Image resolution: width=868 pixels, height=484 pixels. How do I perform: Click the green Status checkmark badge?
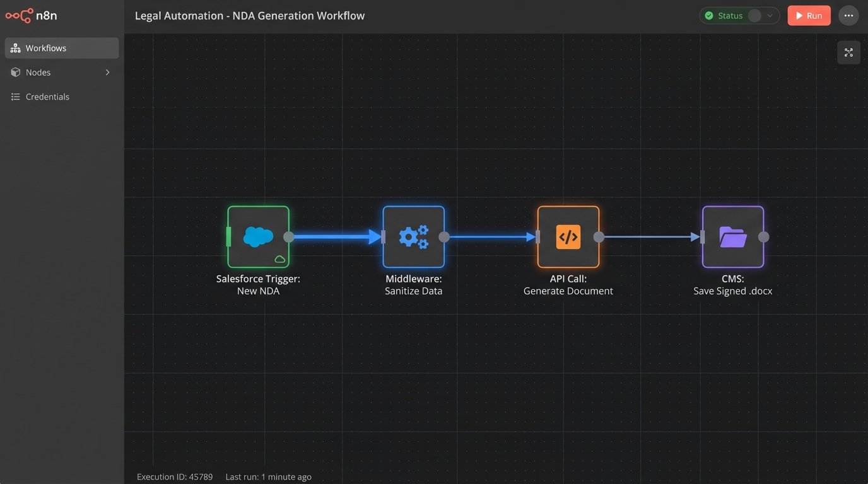tap(709, 15)
